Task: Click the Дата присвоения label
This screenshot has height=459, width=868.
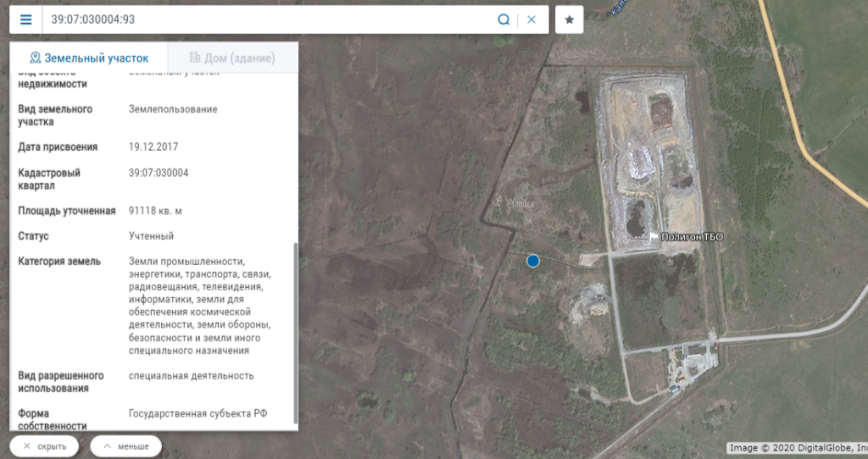Action: [58, 147]
